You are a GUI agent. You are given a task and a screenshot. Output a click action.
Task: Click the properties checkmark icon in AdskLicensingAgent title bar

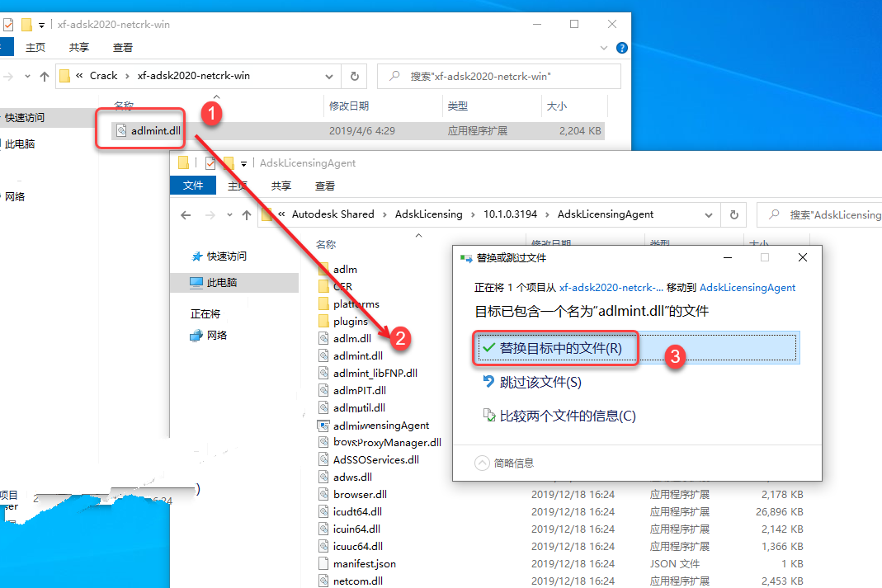tap(210, 163)
